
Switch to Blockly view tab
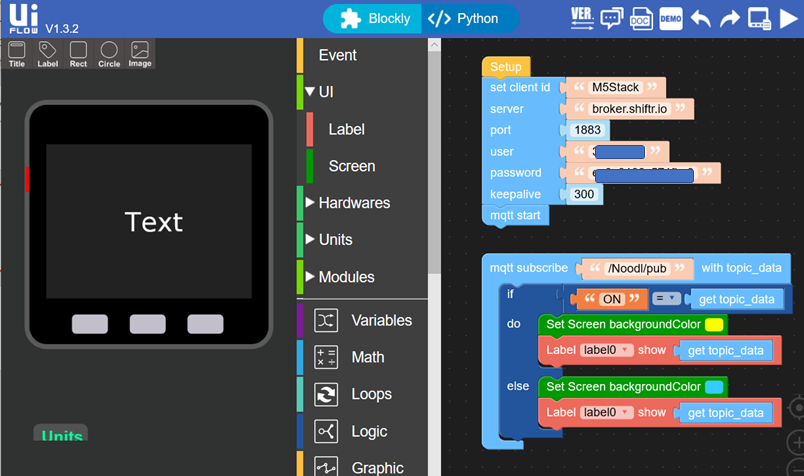(373, 18)
